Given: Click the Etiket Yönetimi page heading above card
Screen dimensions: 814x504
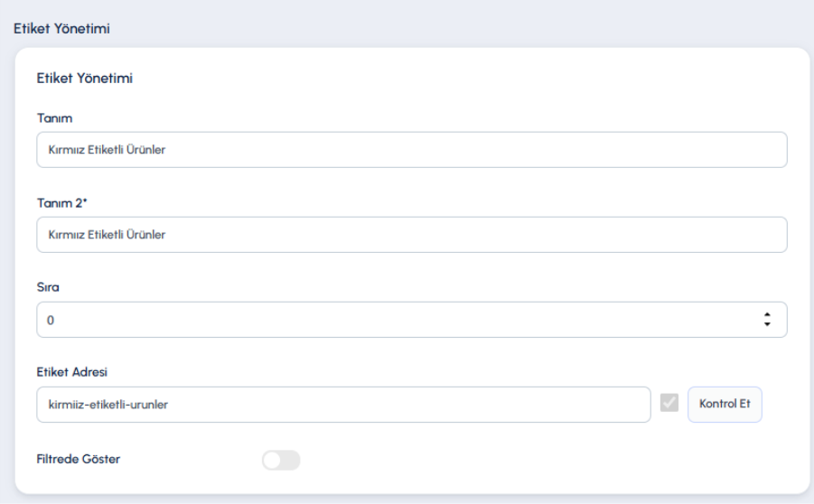Looking at the screenshot, I should tap(61, 29).
